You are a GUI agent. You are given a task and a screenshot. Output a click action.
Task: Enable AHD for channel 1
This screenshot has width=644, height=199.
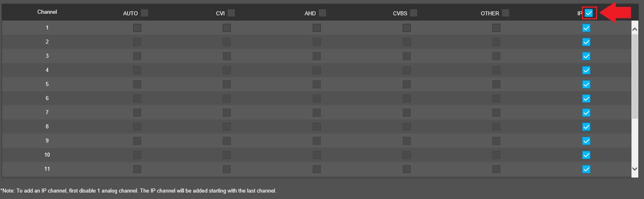[317, 28]
